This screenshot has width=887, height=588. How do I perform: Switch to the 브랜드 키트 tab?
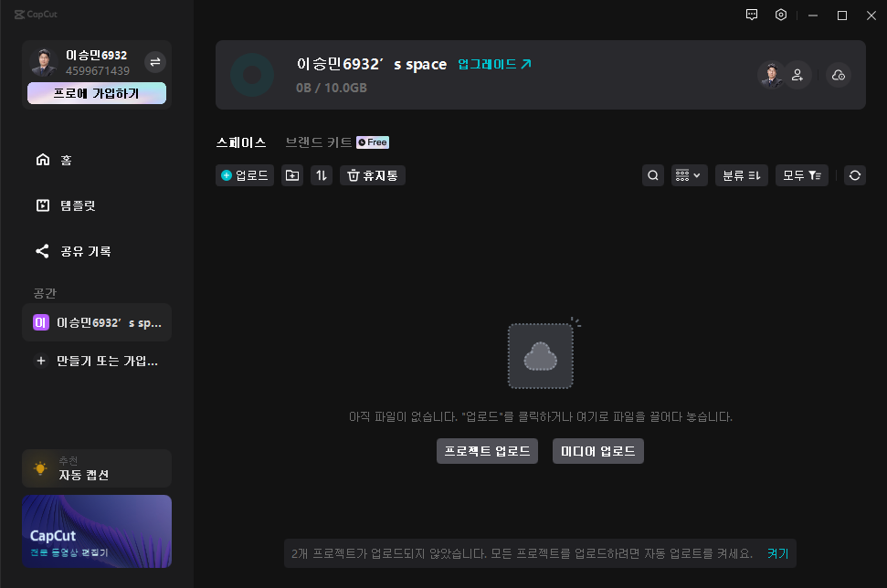coord(319,142)
